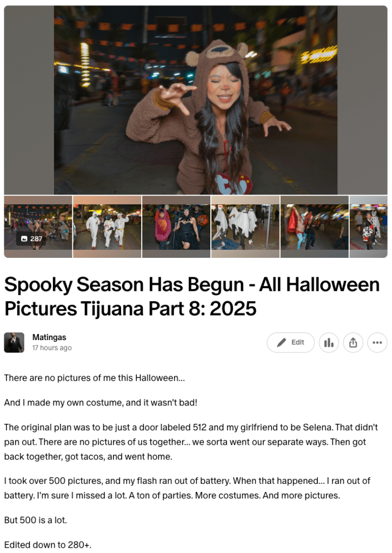The image size is (392, 553).
Task: Open thumbnail with red cape figure
Action: [x=314, y=227]
